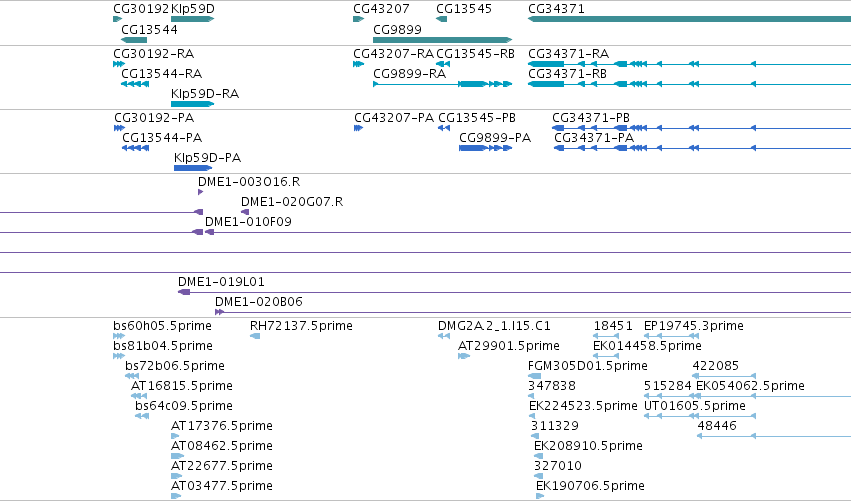
Task: Click the long CG9899 gene bar
Action: point(442,40)
